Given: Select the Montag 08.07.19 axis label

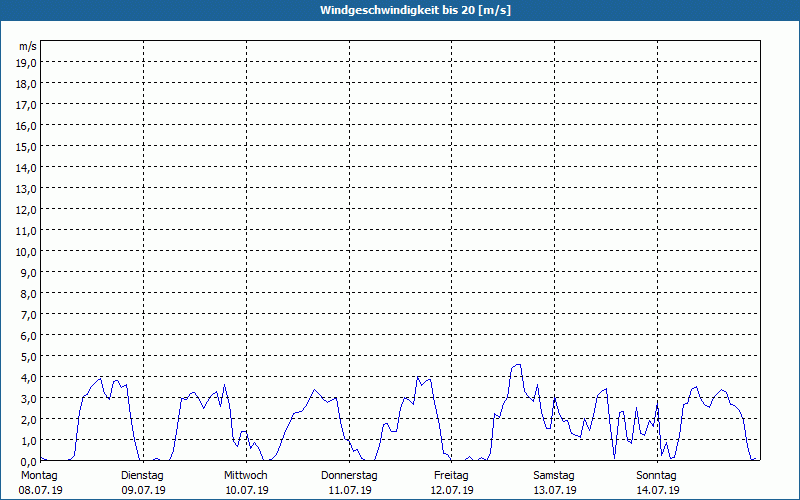Looking at the screenshot, I should 40,483.
